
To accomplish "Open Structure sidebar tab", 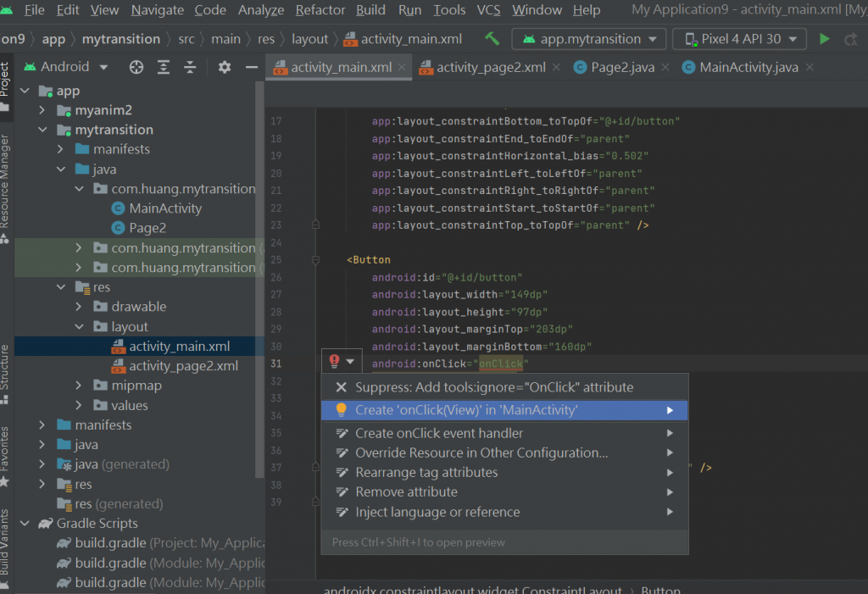I will click(5, 374).
